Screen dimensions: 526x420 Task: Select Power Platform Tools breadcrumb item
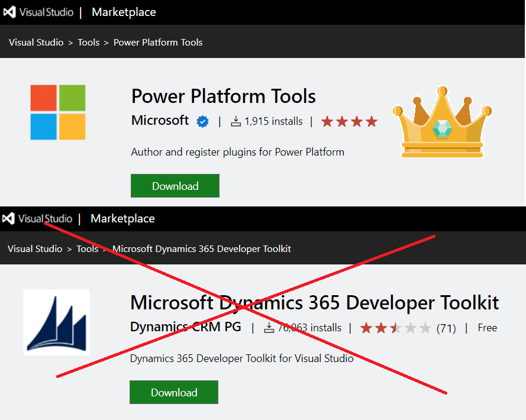click(x=158, y=42)
